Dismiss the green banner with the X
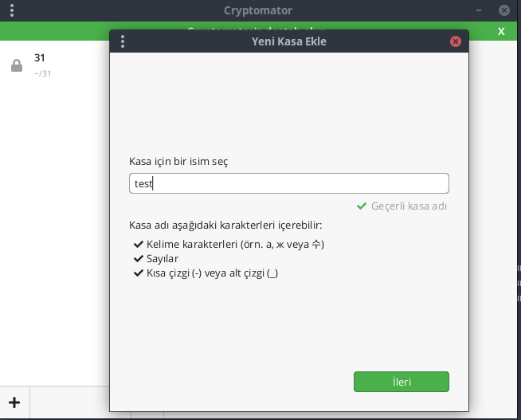This screenshot has width=521, height=420. point(501,32)
